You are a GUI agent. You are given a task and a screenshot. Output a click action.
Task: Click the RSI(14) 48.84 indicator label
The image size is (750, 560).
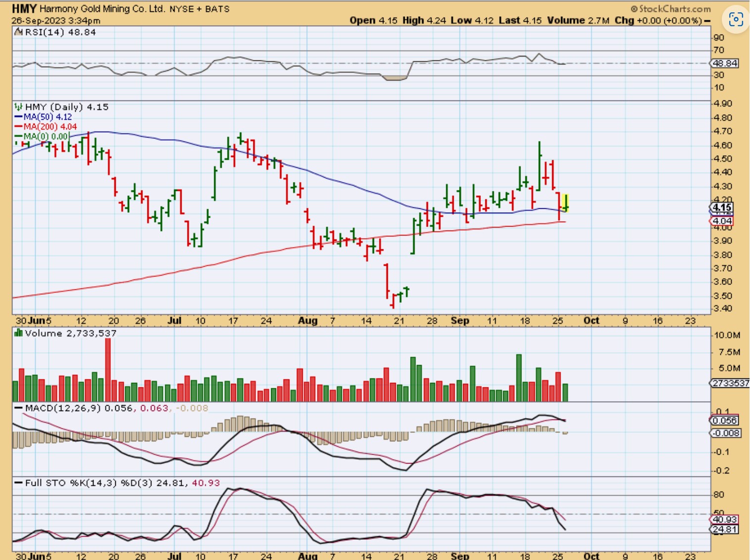[x=60, y=32]
